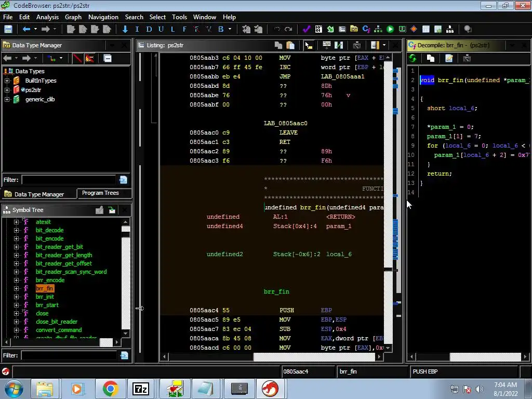Jump to next undefined with the U icon
Screen dimensions: 532x399
tap(161, 29)
